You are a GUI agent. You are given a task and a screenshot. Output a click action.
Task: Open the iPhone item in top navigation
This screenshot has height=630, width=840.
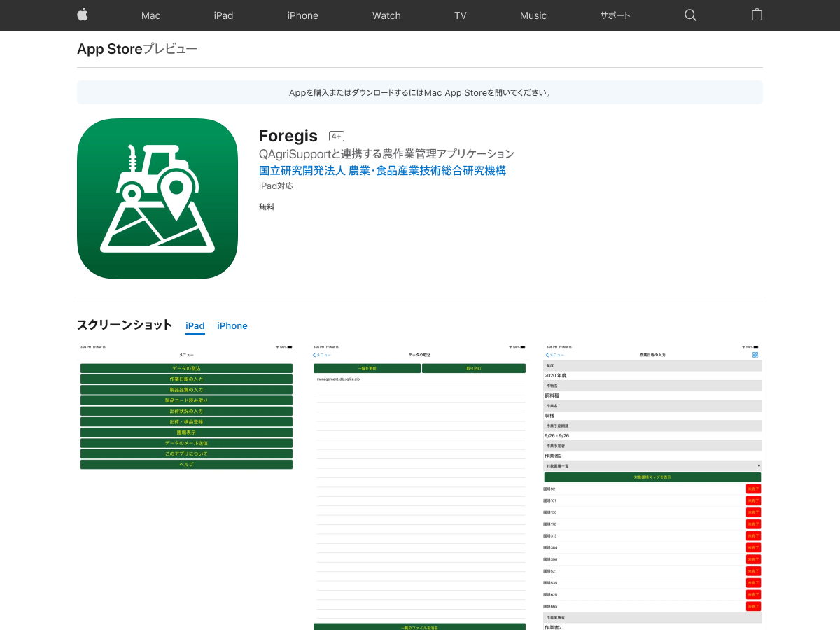coord(302,15)
